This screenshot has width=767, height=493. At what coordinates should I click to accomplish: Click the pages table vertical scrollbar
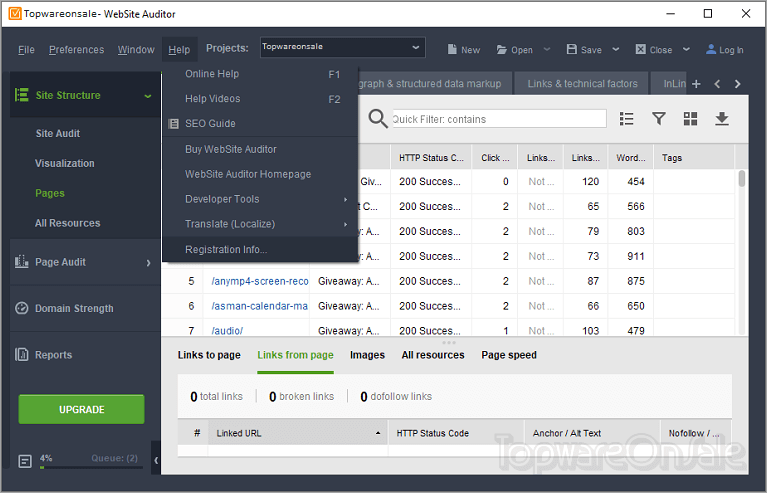coord(742,178)
